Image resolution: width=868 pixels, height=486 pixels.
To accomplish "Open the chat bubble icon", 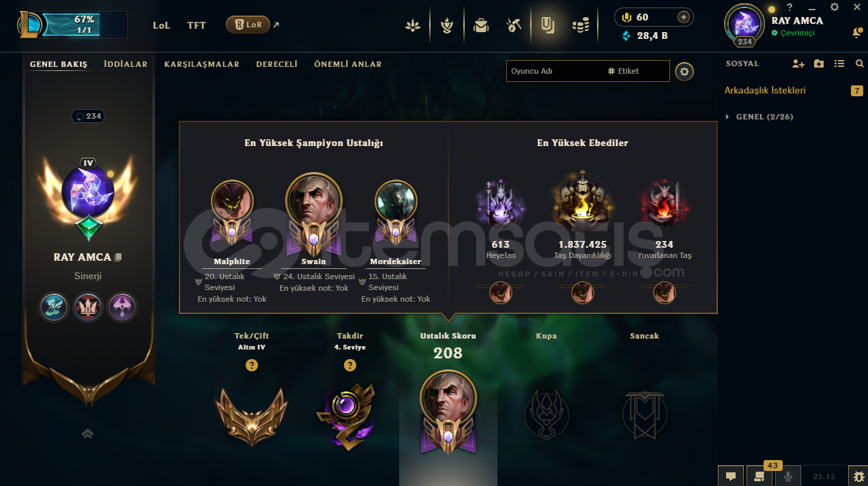I will 730,476.
